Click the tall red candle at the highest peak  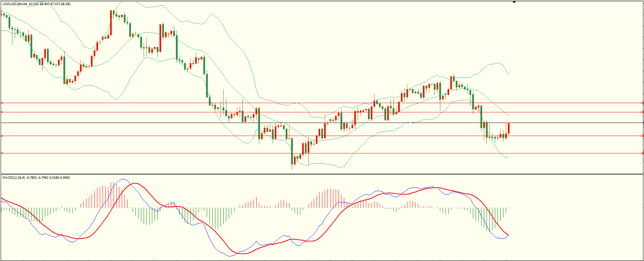[111, 22]
